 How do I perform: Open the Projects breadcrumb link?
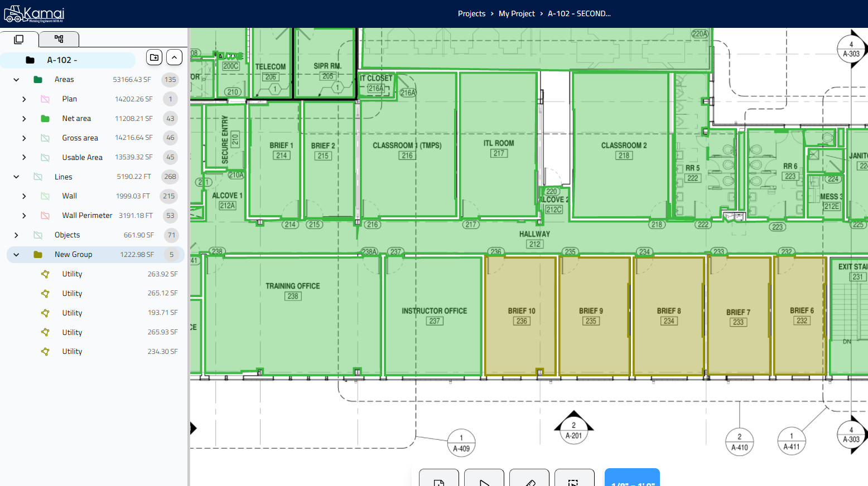tap(471, 14)
